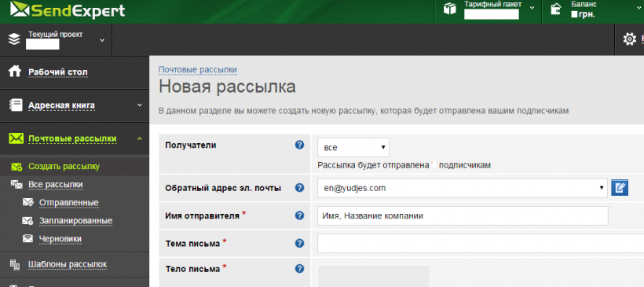
Task: Click the Тема письма input field
Action: click(481, 244)
